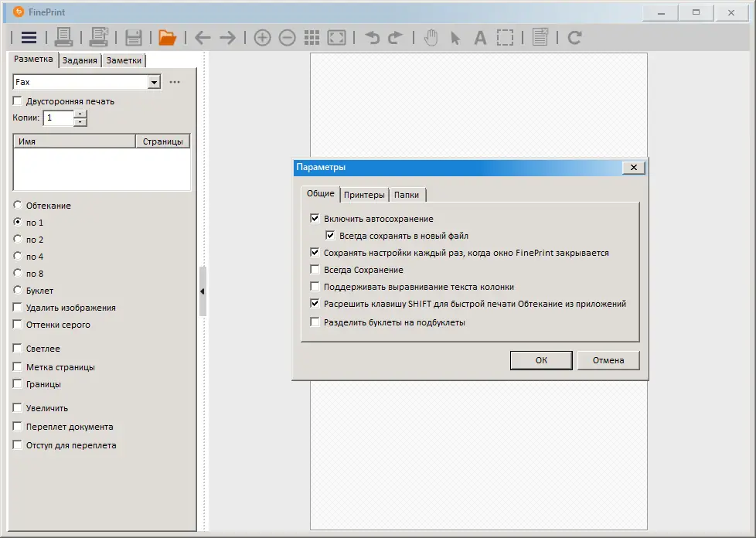Open the Fax printer dropdown
Screen dimensions: 756x538
[x=154, y=82]
